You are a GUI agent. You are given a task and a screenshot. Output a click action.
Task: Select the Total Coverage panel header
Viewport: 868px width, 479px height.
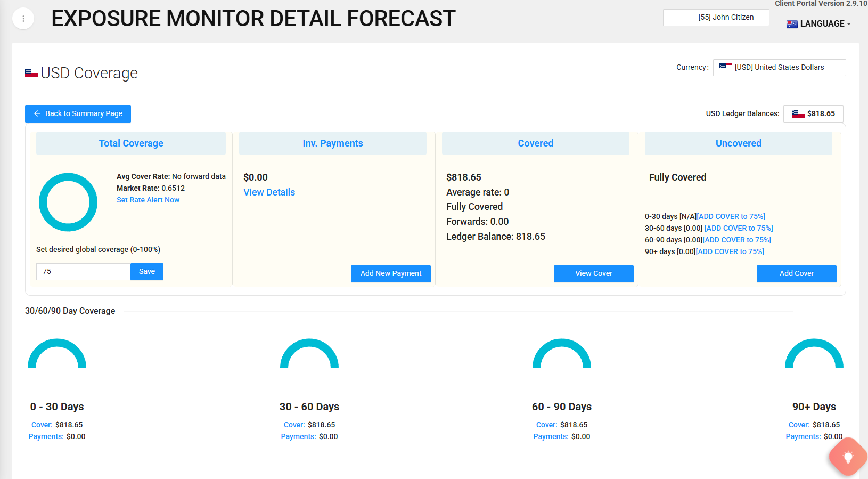pos(131,143)
